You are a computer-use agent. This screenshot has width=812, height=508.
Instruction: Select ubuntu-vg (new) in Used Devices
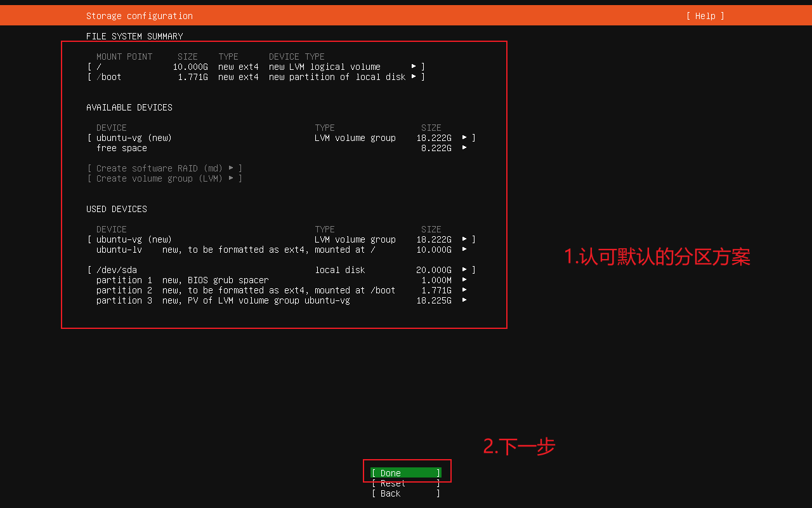click(x=134, y=239)
